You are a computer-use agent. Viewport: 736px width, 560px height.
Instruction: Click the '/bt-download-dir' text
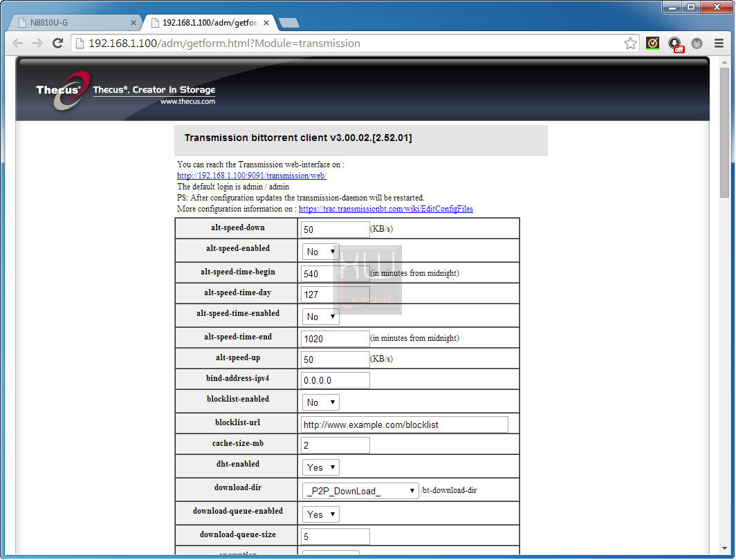pyautogui.click(x=449, y=490)
